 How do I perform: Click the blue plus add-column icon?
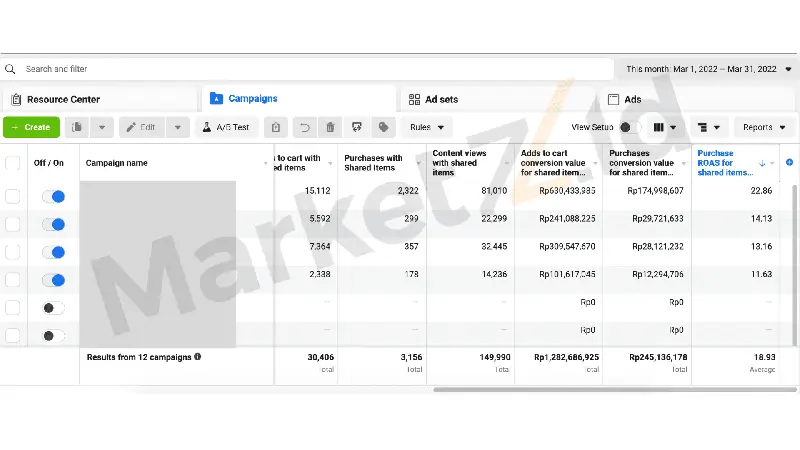click(790, 162)
